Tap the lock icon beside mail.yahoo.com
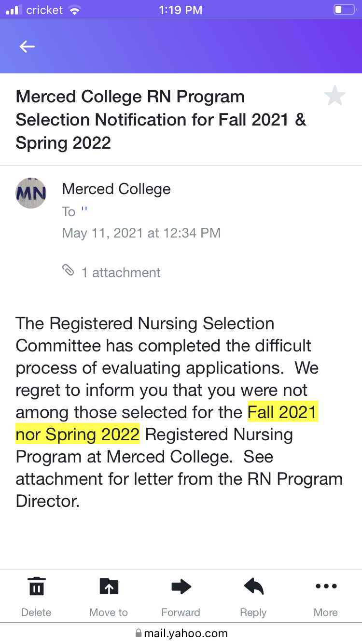 click(139, 633)
